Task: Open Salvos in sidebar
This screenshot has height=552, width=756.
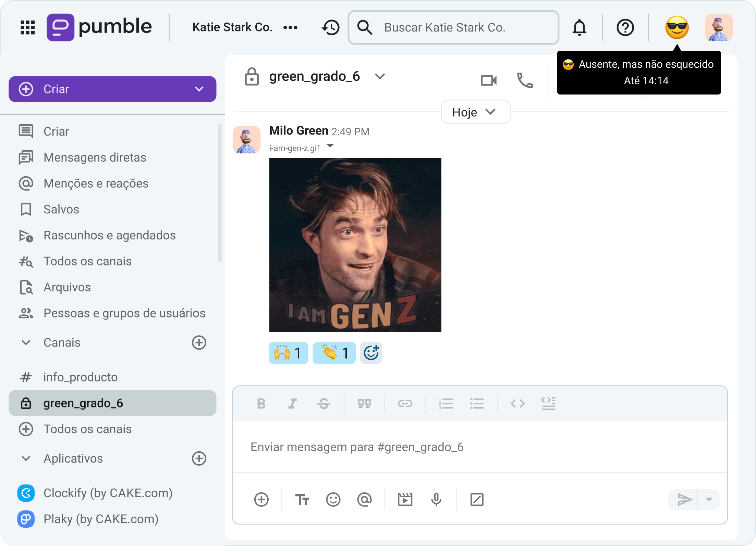Action: coord(112,209)
